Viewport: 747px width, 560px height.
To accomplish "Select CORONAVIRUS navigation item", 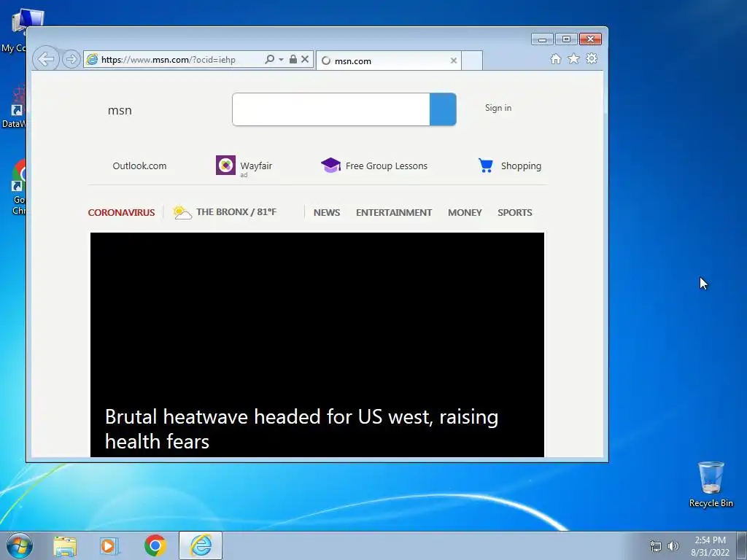I will pyautogui.click(x=122, y=212).
